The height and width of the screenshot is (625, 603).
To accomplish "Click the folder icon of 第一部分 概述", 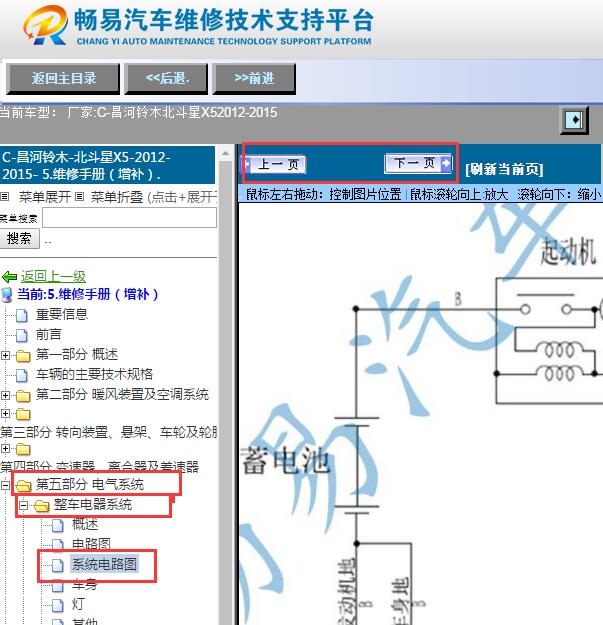I will 23,356.
